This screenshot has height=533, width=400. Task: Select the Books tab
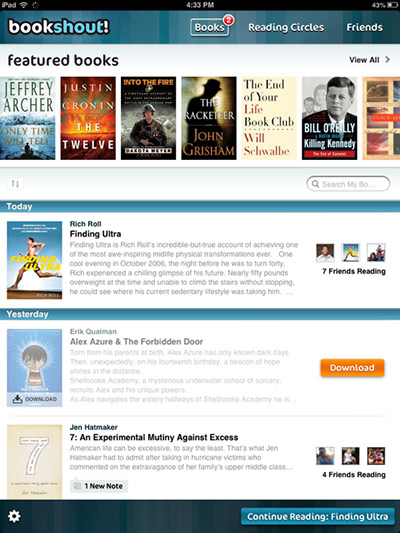pyautogui.click(x=209, y=28)
